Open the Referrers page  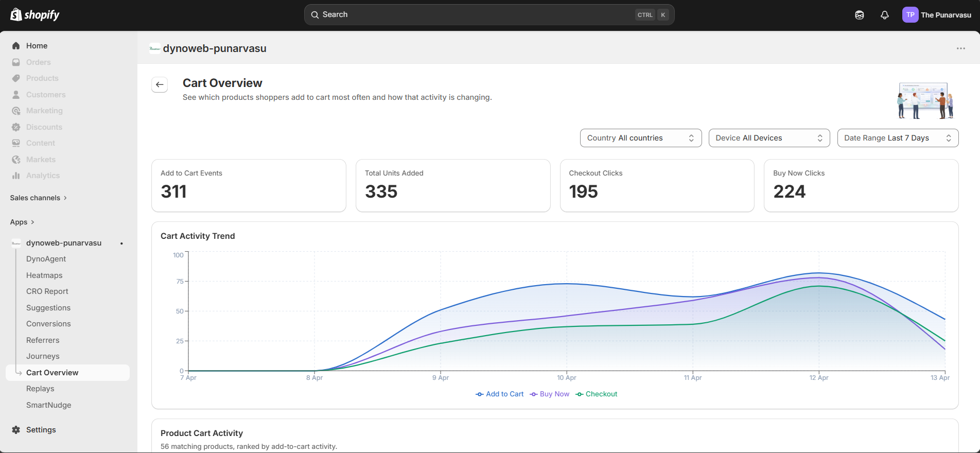43,340
